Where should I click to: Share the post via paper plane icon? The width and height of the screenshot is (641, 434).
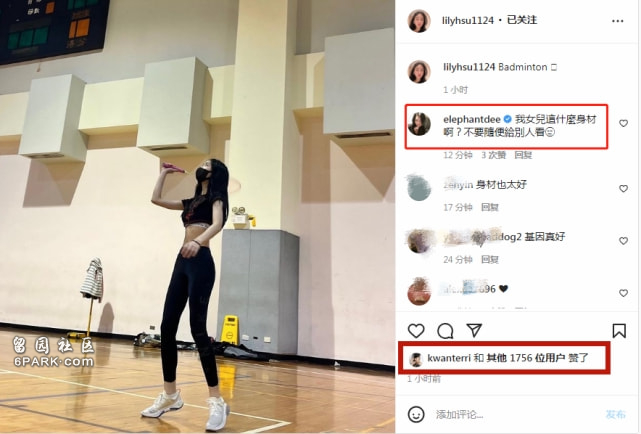[x=474, y=330]
